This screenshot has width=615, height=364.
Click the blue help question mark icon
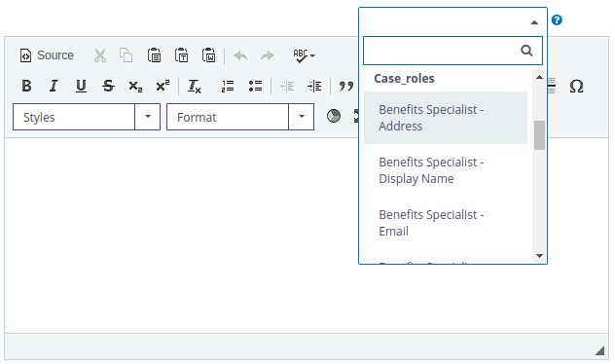tap(557, 20)
